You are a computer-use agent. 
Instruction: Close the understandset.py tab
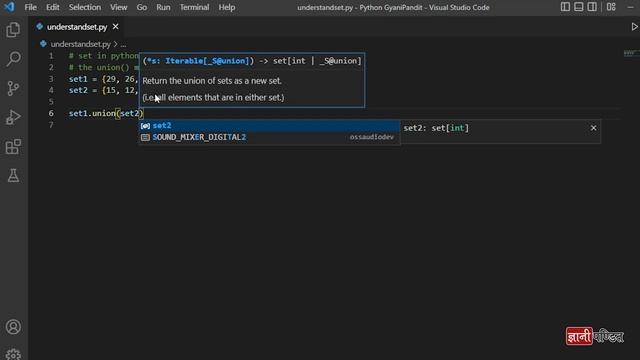tap(116, 27)
